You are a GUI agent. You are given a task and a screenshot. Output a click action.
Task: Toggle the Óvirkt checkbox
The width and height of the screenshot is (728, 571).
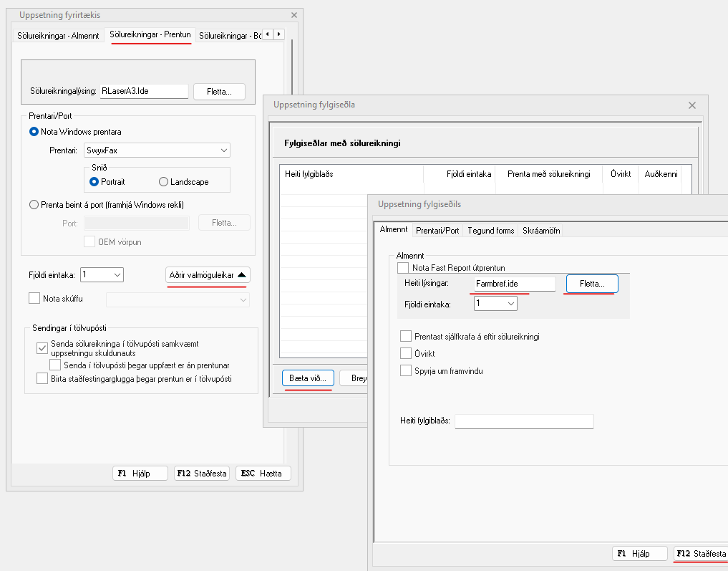coord(407,354)
